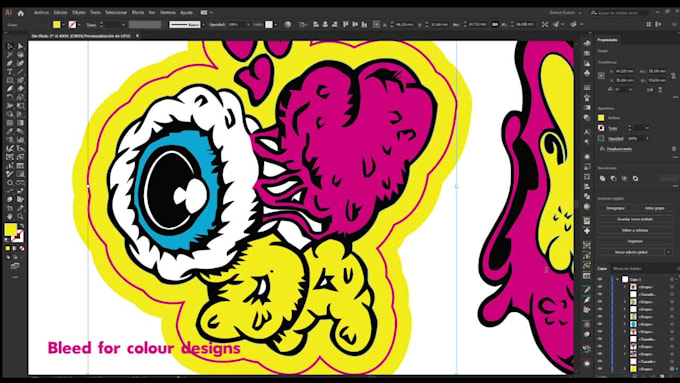The height and width of the screenshot is (383, 680).
Task: Click horizontal align left icon in control bar
Action: point(315,25)
